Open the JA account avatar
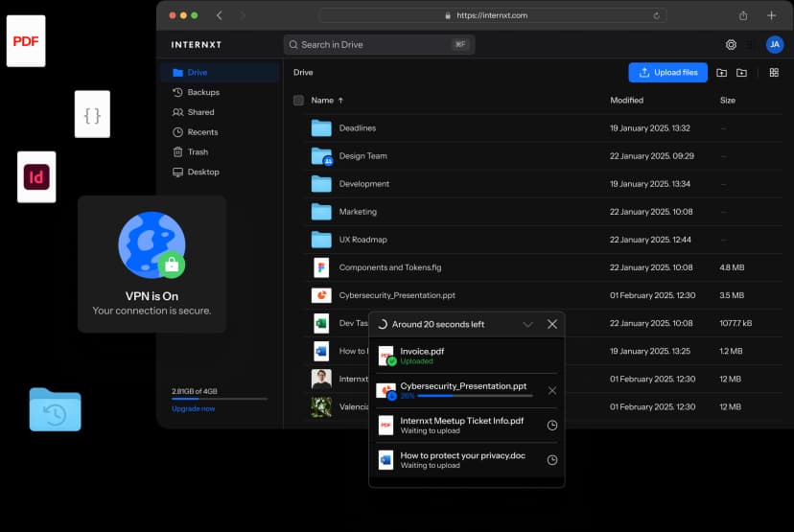Screen dimensions: 794x532 coord(774,44)
